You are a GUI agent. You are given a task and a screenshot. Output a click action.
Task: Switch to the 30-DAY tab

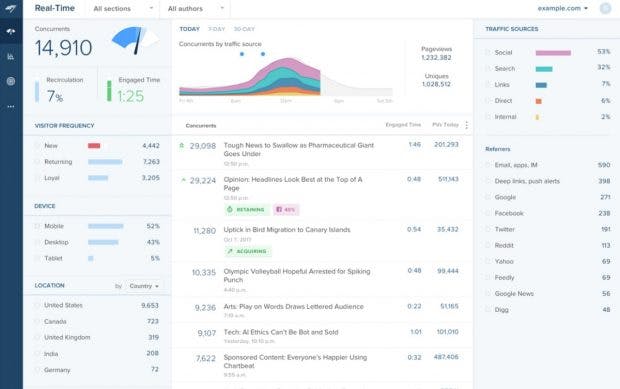tap(244, 29)
